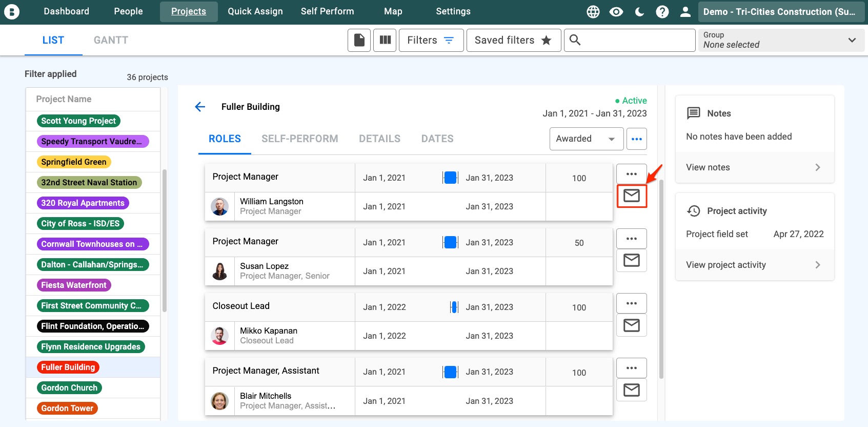Click the Project Name column header
The width and height of the screenshot is (868, 427).
pyautogui.click(x=64, y=99)
